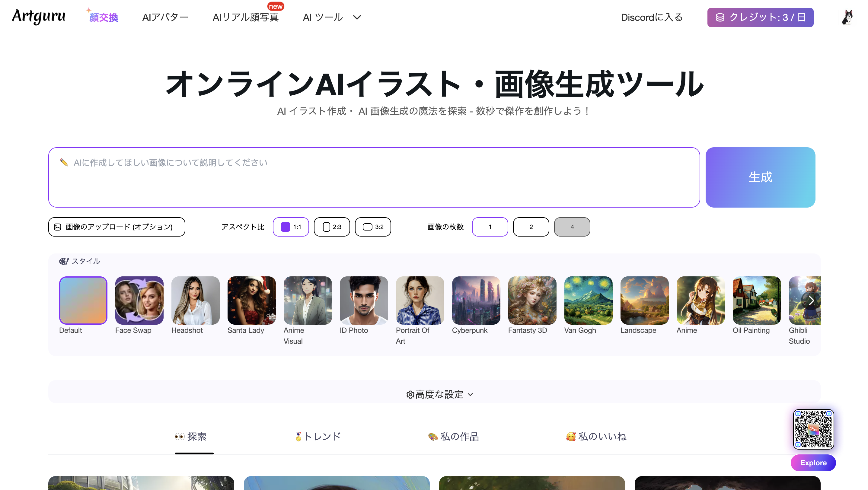
Task: Select the 3:2 aspect ratio option
Action: 373,227
